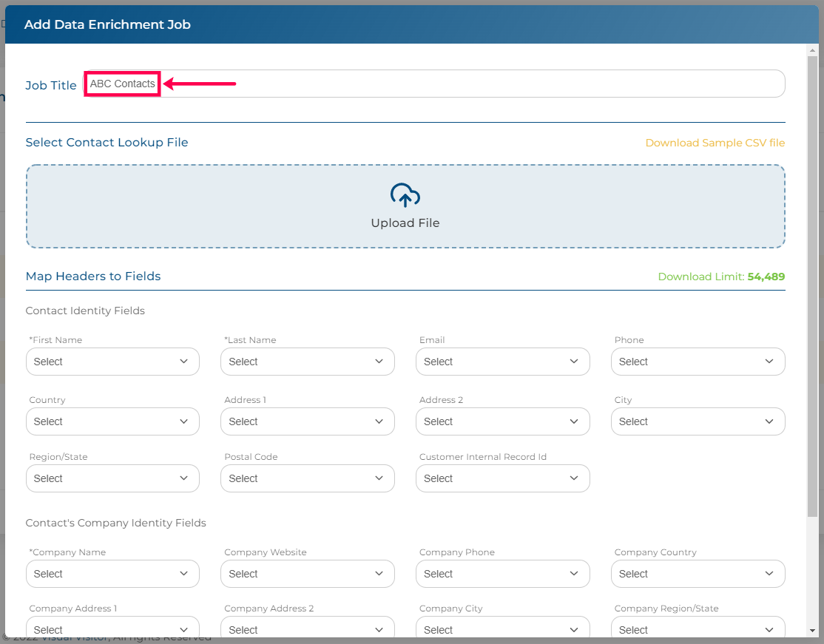Expand the Email mapping dropdown
Image resolution: width=824 pixels, height=644 pixels.
pyautogui.click(x=502, y=362)
